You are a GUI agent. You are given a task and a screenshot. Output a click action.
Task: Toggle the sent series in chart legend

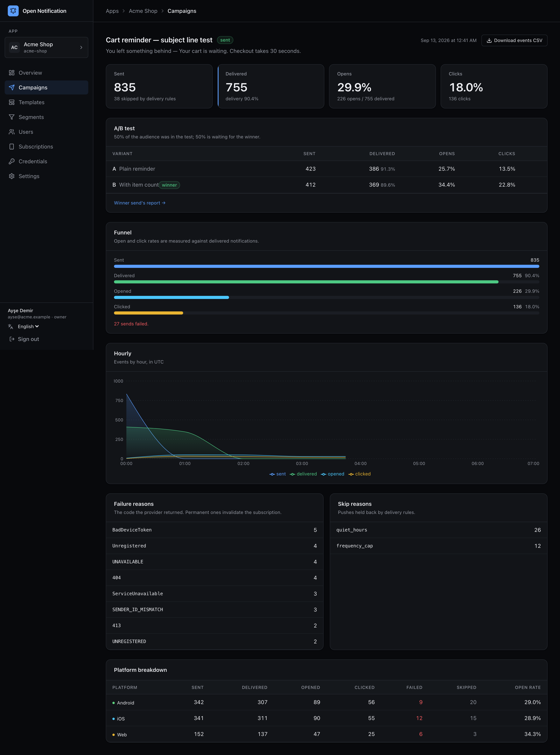tap(277, 474)
